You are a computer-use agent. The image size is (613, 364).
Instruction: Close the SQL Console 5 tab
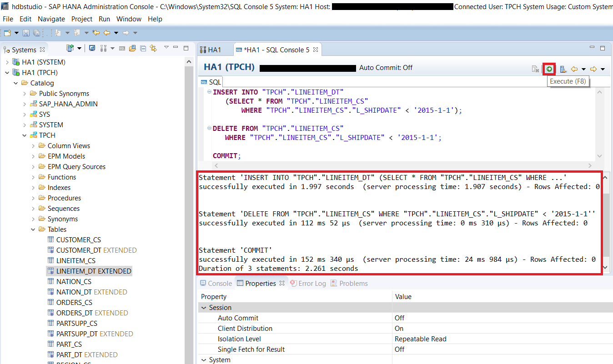coord(316,50)
